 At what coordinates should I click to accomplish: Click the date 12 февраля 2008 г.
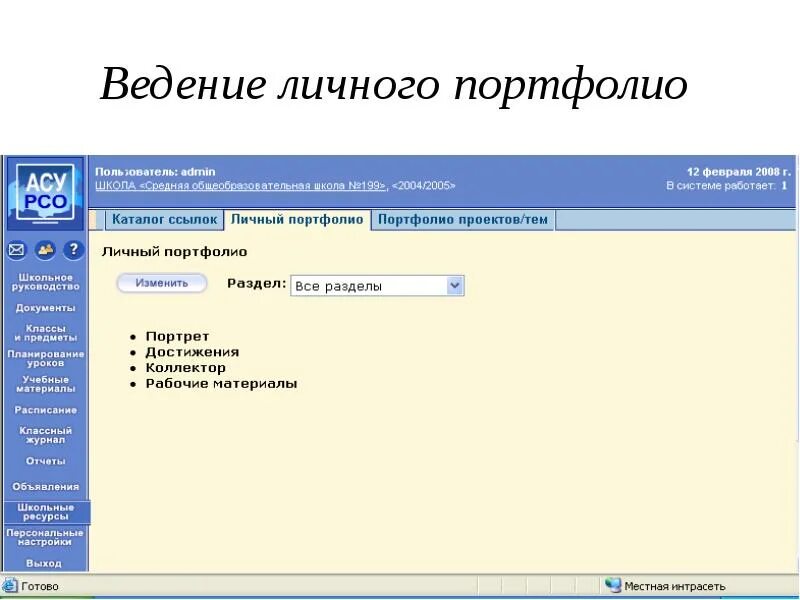point(738,172)
